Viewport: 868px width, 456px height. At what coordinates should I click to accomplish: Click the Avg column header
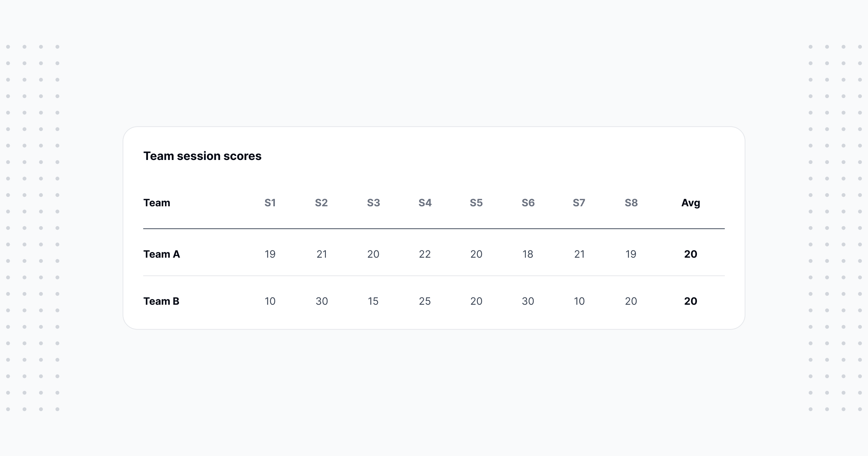click(x=691, y=203)
